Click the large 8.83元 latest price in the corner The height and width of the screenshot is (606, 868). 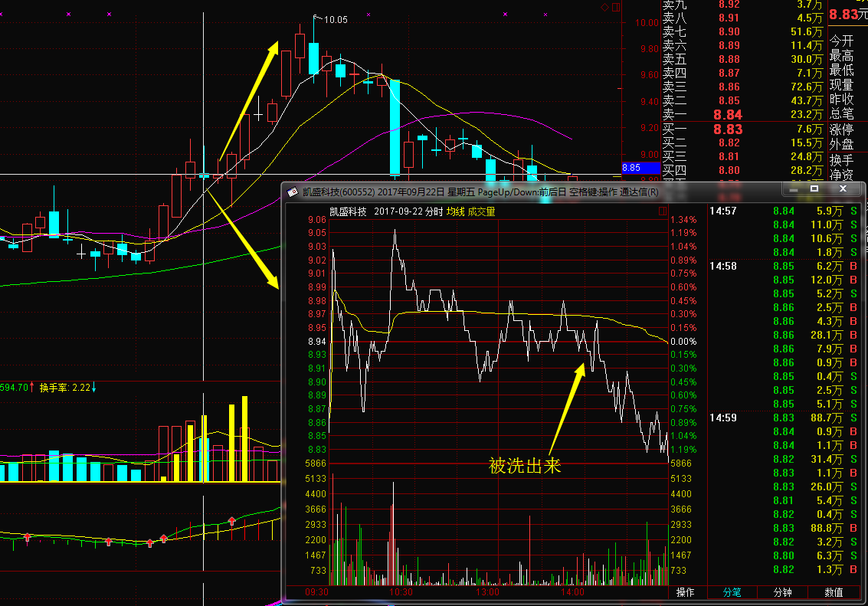pos(848,15)
